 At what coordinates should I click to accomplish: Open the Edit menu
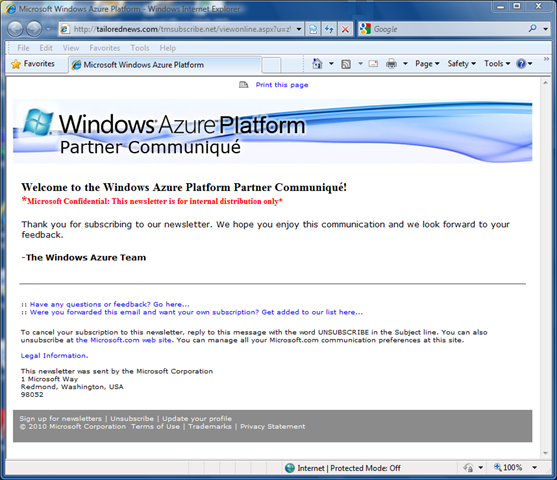point(46,48)
